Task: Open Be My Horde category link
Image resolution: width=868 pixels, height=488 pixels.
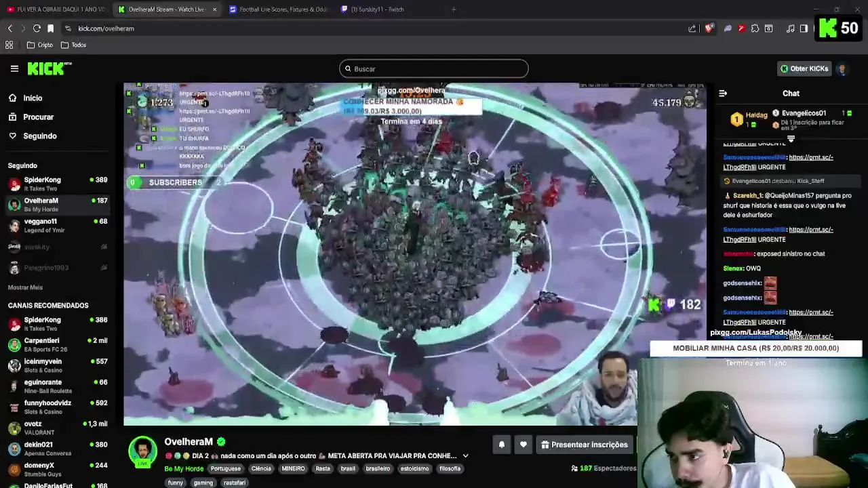Action: pyautogui.click(x=184, y=469)
